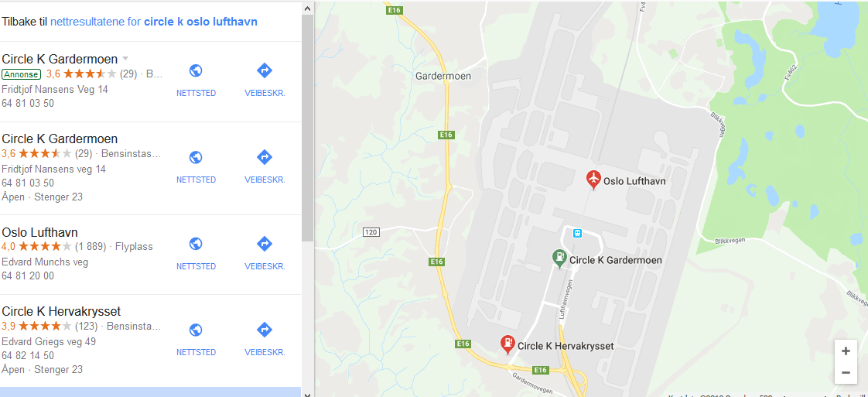Click the red fuel pin for Circle K Hervakrysset
868x397 pixels.
(x=507, y=345)
